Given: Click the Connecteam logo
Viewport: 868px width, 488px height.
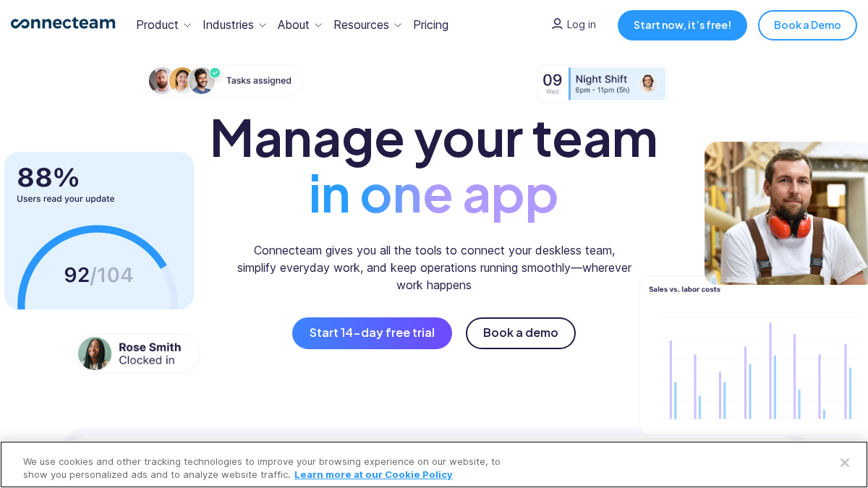Looking at the screenshot, I should (x=63, y=23).
